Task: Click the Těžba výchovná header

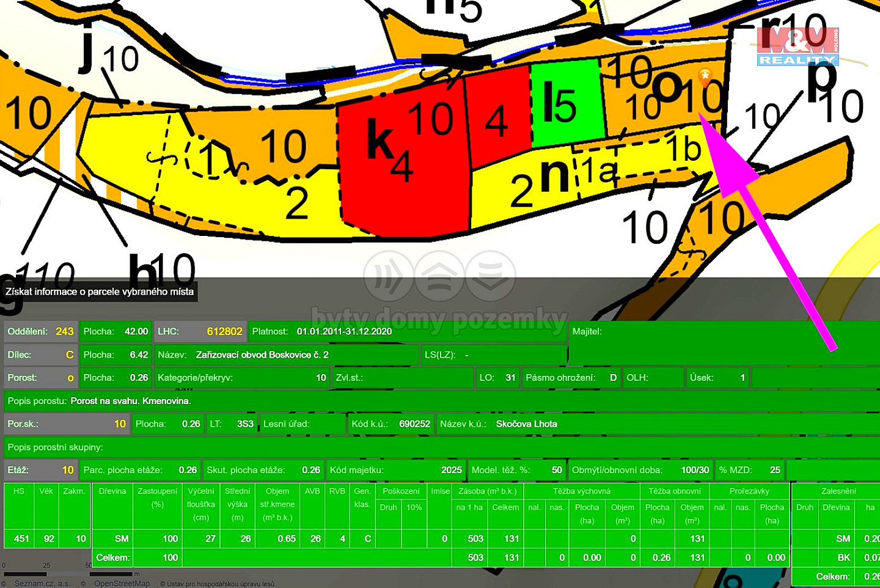Action: [582, 491]
